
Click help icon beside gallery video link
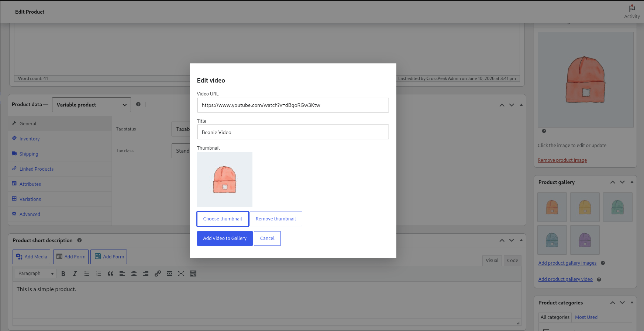click(599, 279)
